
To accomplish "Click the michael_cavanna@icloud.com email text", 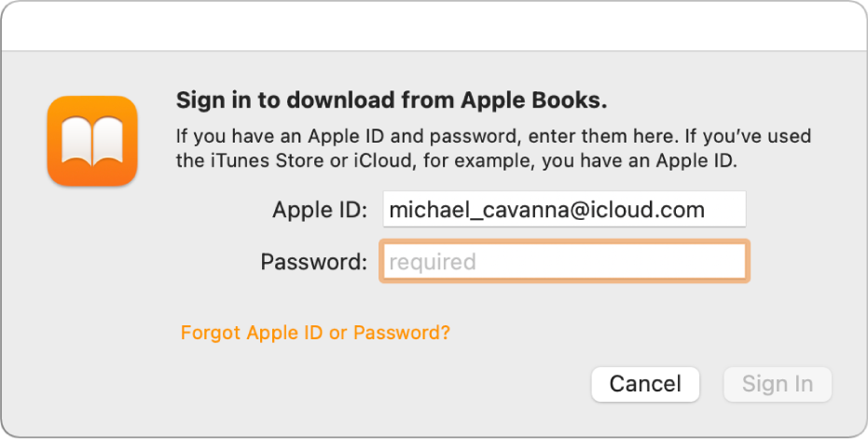I will point(546,210).
